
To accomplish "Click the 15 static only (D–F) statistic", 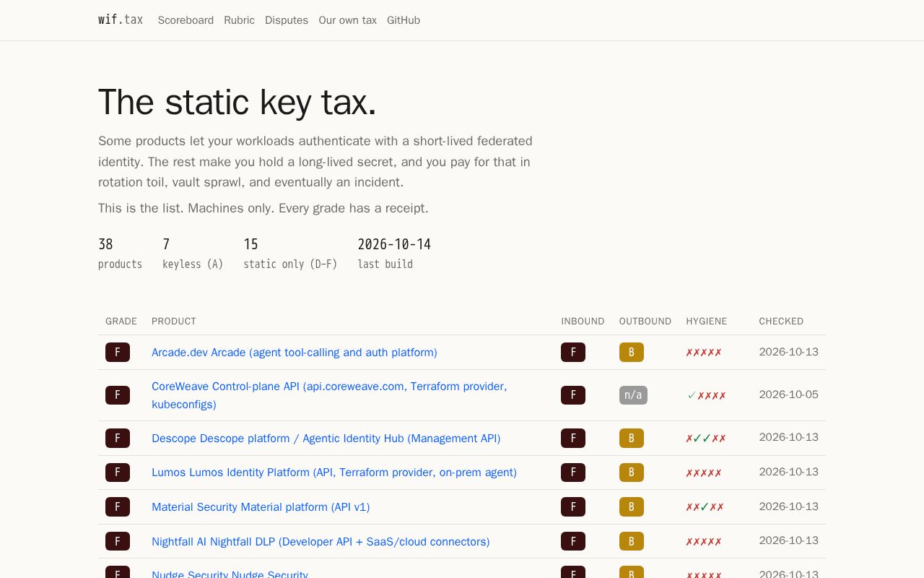I will coord(290,254).
